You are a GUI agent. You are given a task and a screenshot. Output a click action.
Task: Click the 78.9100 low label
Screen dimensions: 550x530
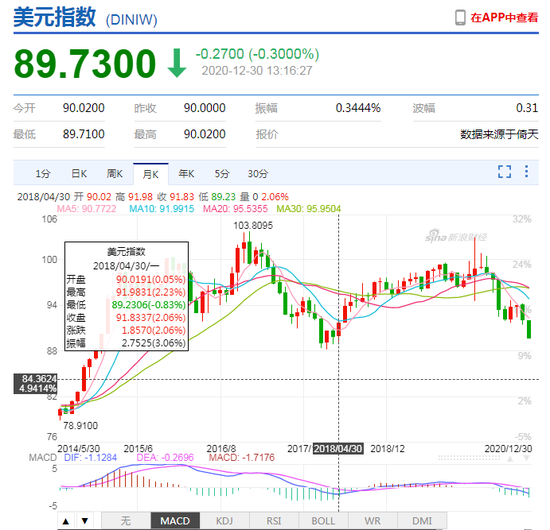(x=81, y=425)
